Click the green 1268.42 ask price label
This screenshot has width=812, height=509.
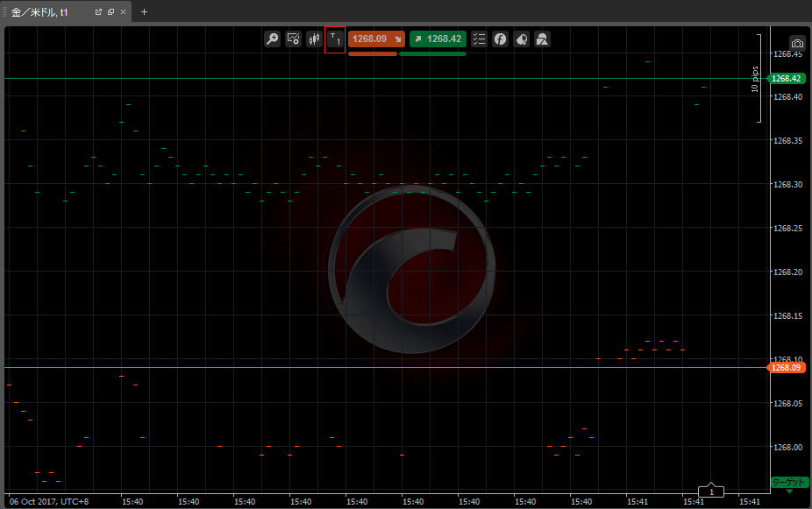(786, 79)
